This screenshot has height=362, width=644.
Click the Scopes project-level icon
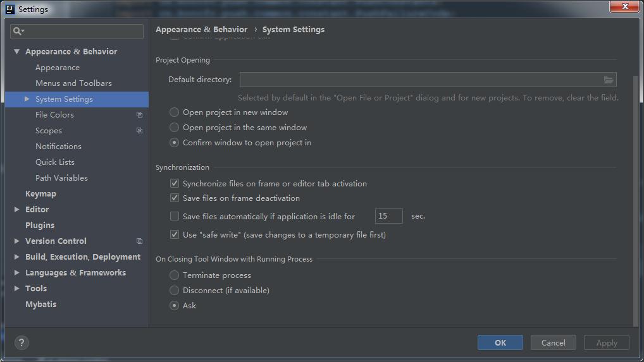click(x=139, y=131)
